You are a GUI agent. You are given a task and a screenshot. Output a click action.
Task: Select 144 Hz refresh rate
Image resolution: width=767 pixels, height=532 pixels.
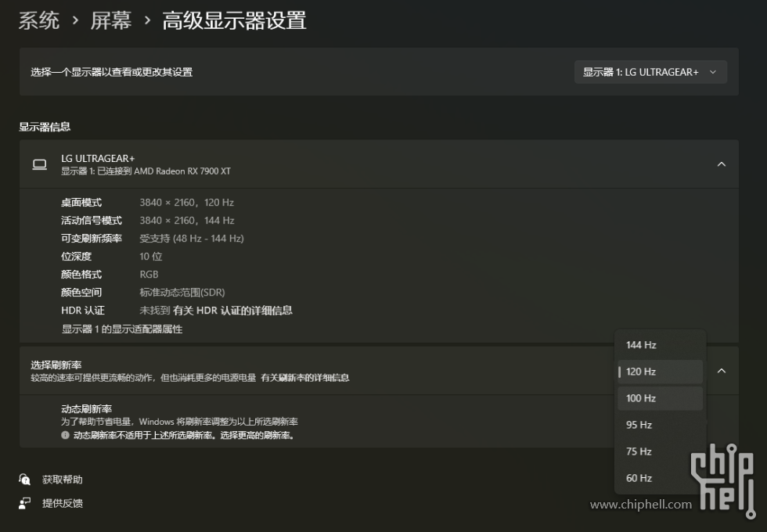click(x=660, y=345)
